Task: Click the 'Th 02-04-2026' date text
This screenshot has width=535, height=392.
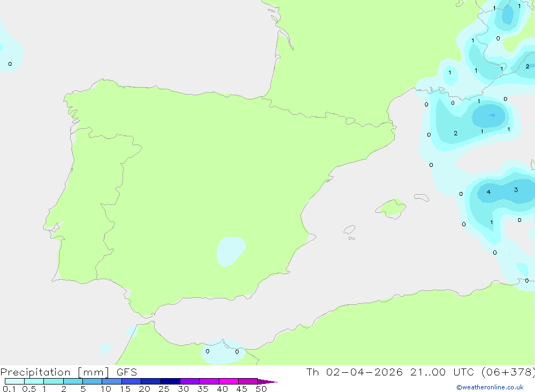Action: pyautogui.click(x=354, y=372)
